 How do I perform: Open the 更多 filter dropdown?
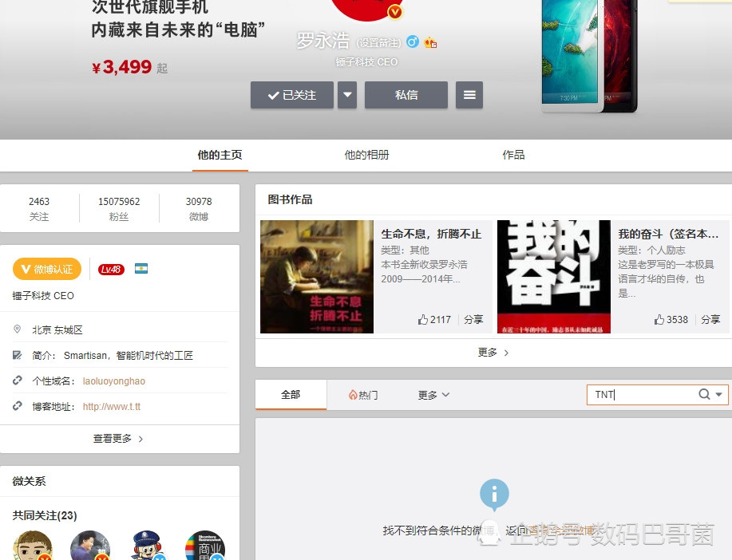[x=433, y=395]
